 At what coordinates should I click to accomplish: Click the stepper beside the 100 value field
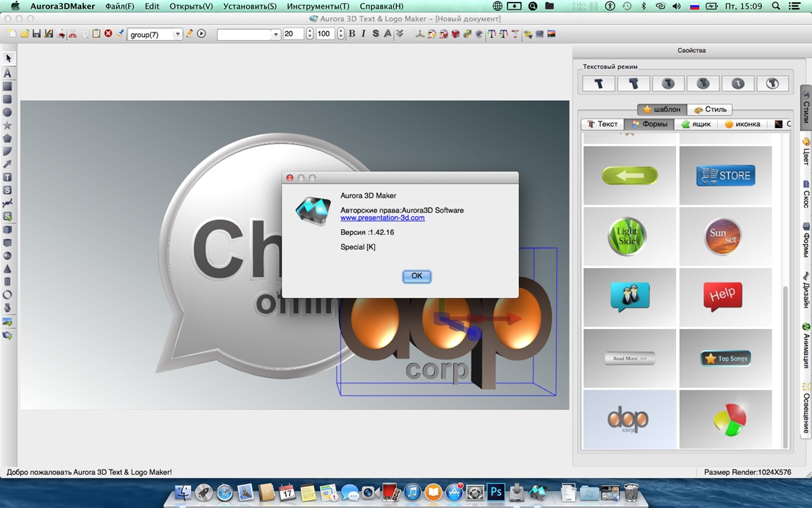point(340,34)
